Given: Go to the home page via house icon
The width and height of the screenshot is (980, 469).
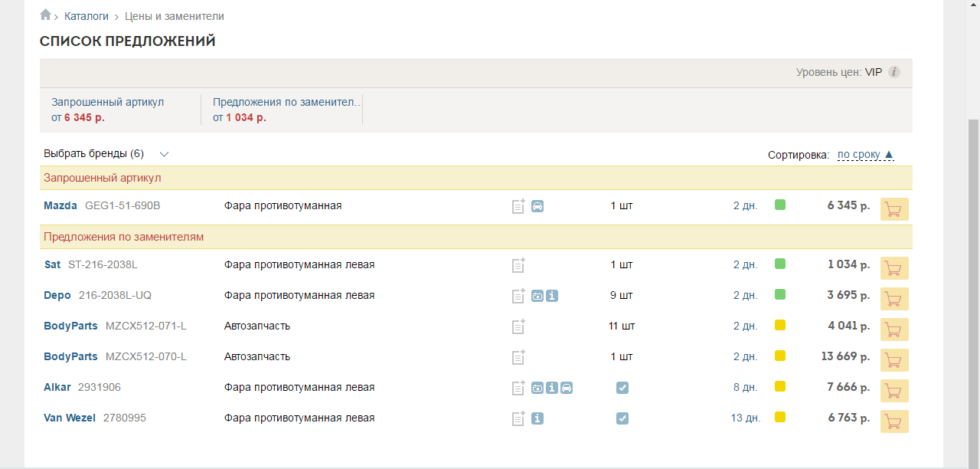Looking at the screenshot, I should 46,15.
